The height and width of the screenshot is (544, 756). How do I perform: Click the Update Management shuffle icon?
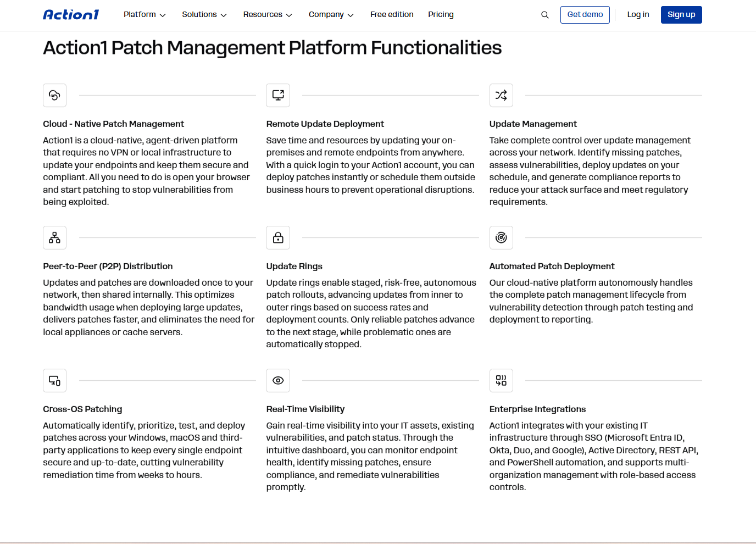coord(501,96)
